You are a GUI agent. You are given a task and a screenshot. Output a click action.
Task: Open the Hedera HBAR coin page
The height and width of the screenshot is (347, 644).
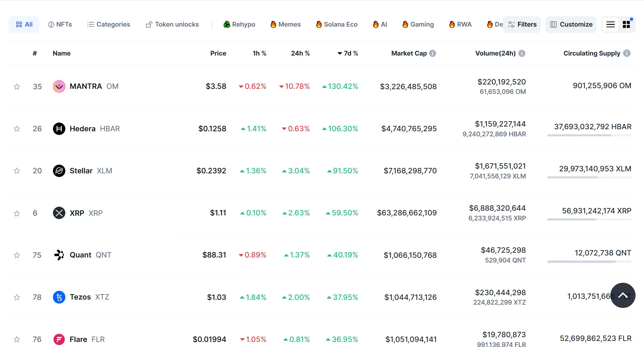coord(95,129)
